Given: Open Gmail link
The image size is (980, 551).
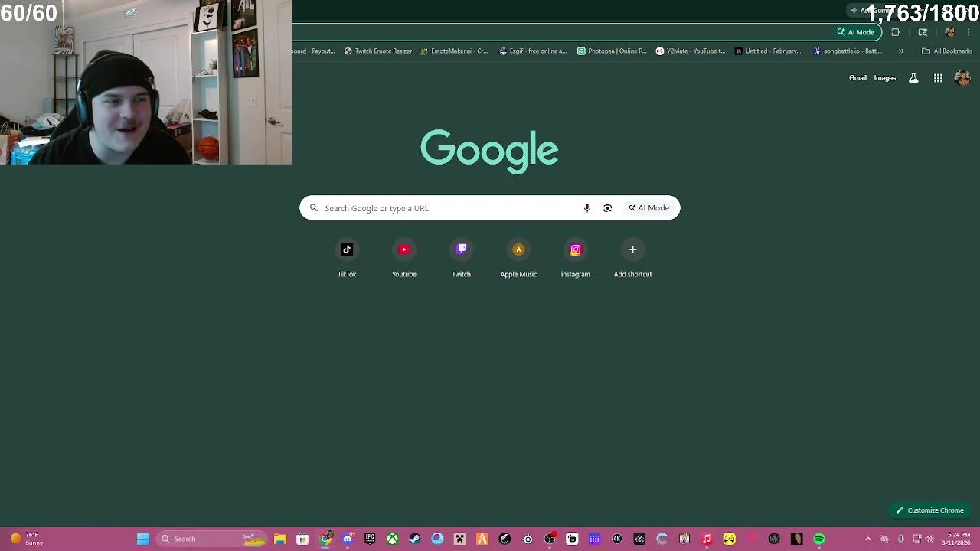Looking at the screenshot, I should [x=857, y=78].
